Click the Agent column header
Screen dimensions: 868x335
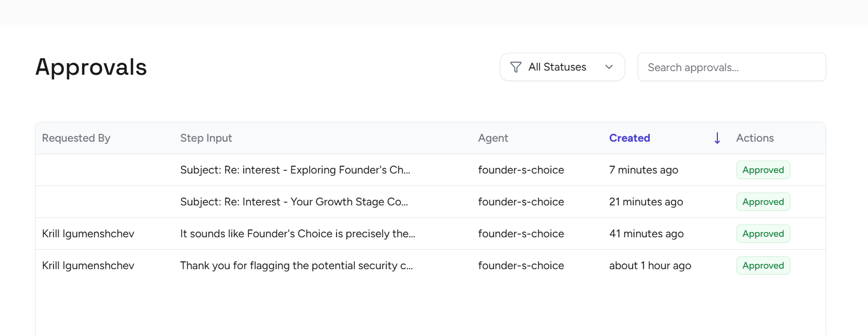pyautogui.click(x=493, y=138)
